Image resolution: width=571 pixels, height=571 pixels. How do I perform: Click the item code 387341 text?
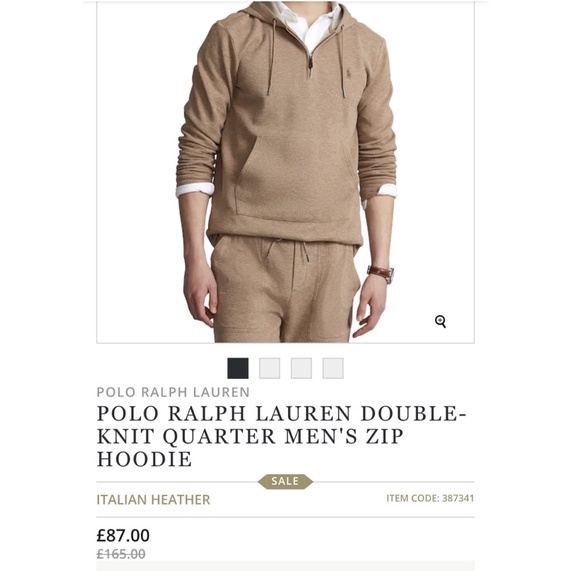coord(430,498)
